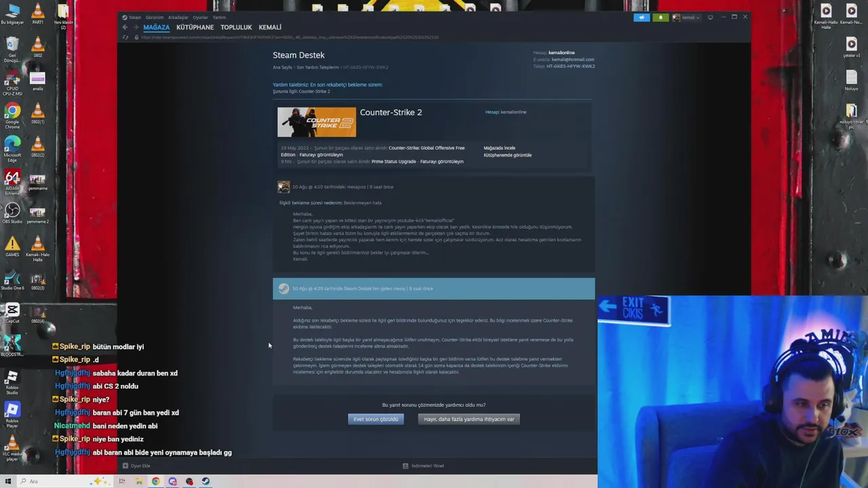The width and height of the screenshot is (868, 488).
Task: Open Son Yardım Taleplerim breadcrumb link
Action: [317, 67]
